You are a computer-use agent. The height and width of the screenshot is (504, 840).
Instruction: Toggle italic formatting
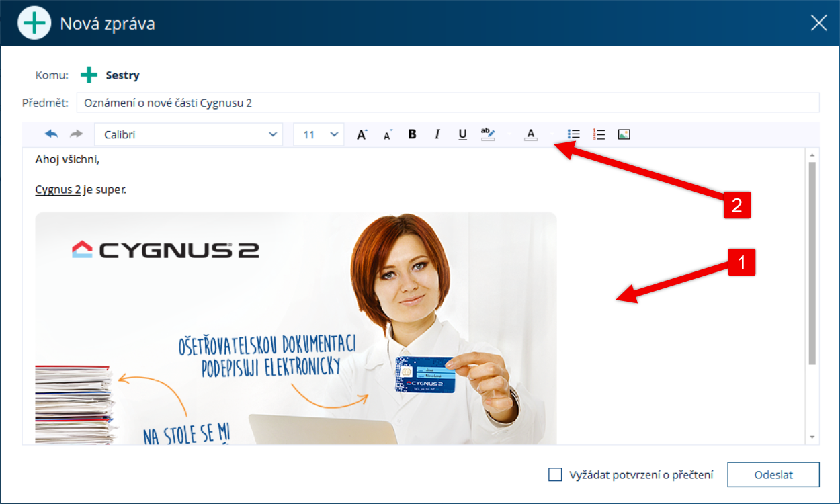click(x=437, y=134)
